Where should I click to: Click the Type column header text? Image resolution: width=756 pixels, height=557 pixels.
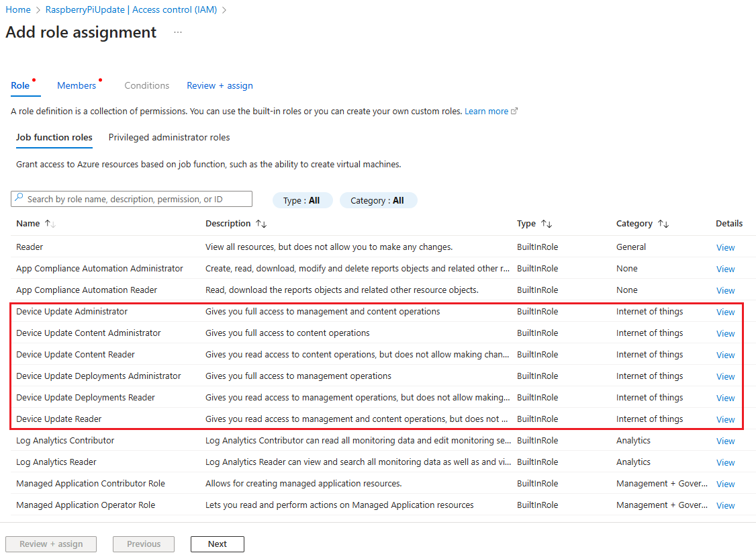pos(526,224)
